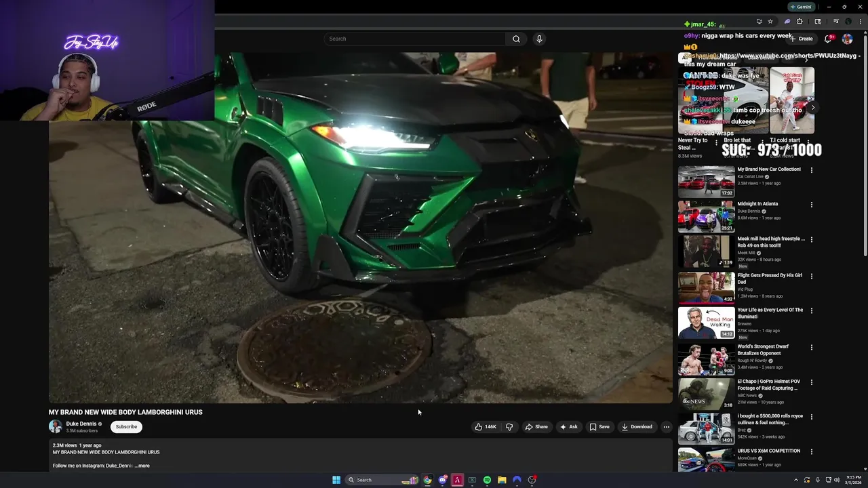Focus the YouTube search field
The width and height of the screenshot is (868, 488).
tap(414, 39)
